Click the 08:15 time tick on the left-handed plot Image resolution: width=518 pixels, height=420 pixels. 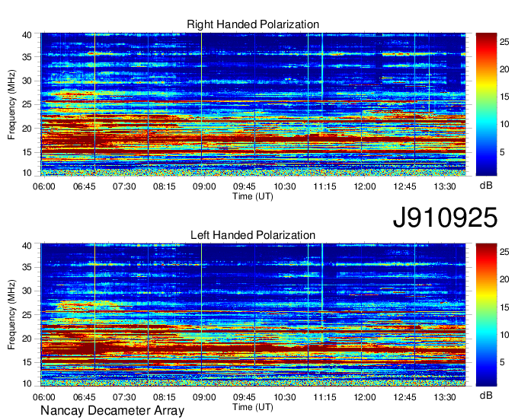tap(165, 397)
